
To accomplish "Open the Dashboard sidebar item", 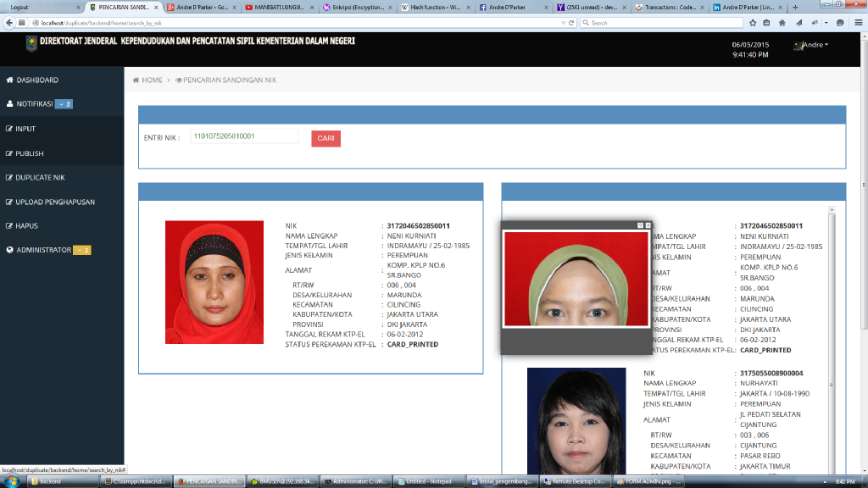I will (x=37, y=80).
